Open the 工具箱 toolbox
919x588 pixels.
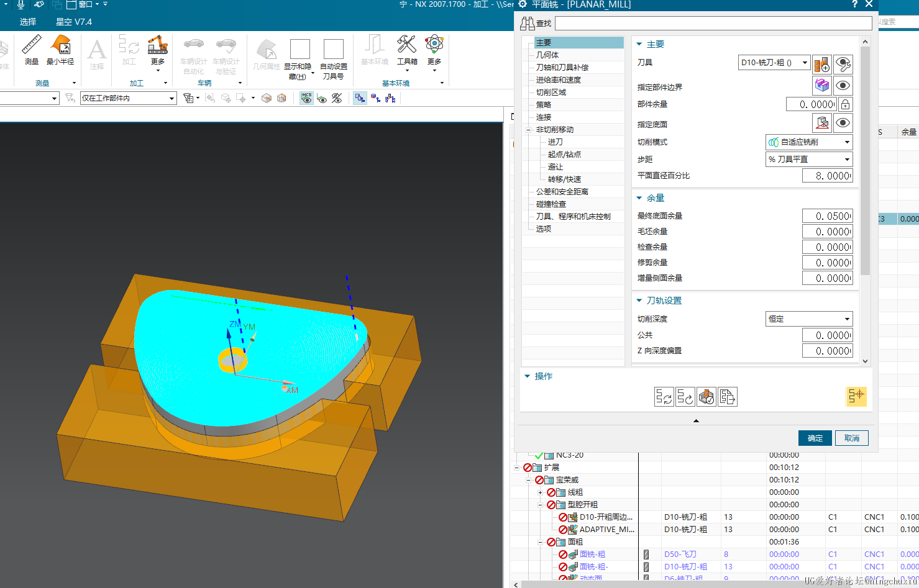407,50
